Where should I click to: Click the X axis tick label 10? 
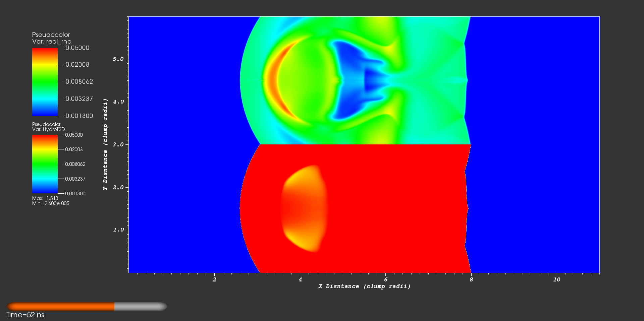(x=557, y=279)
